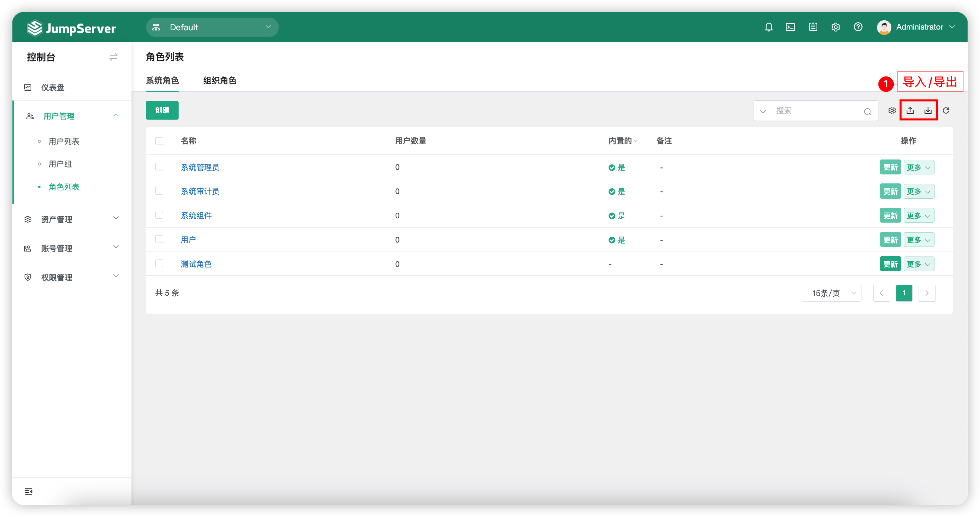
Task: Tick the 测试角色 row checkbox
Action: [x=159, y=264]
